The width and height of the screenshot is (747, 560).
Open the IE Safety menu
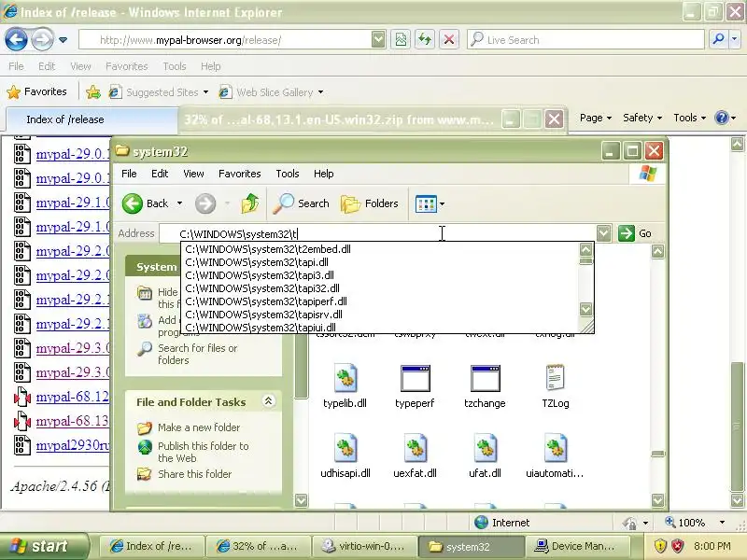click(x=642, y=118)
